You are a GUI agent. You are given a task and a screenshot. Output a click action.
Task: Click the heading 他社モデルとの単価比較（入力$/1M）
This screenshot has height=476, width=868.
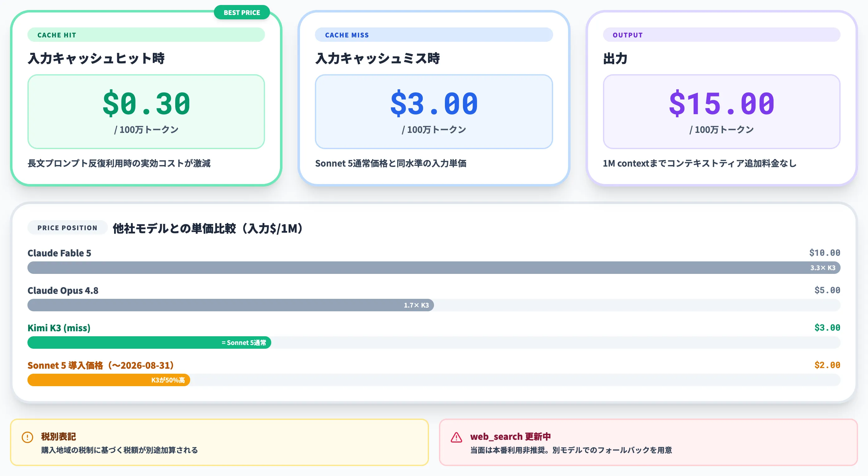[208, 228]
